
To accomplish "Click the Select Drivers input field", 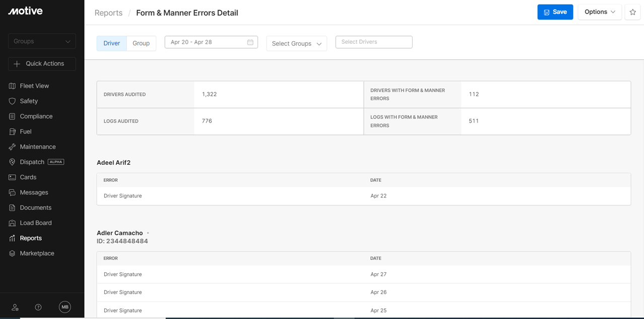I will [x=374, y=42].
